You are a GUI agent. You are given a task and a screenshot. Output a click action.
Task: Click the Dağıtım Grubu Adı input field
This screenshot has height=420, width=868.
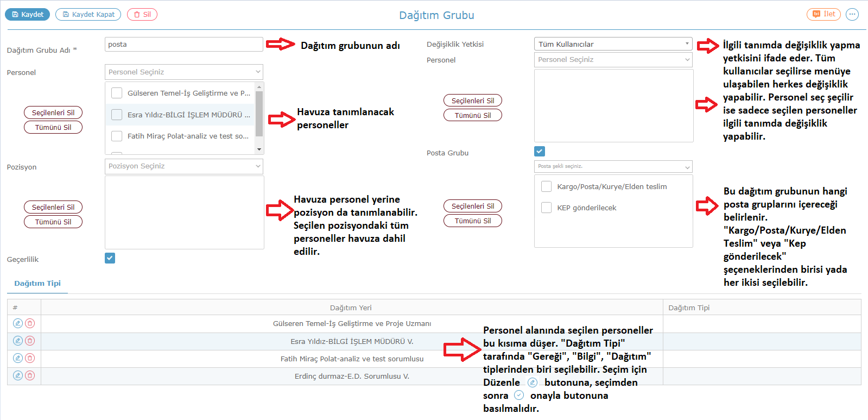[184, 44]
